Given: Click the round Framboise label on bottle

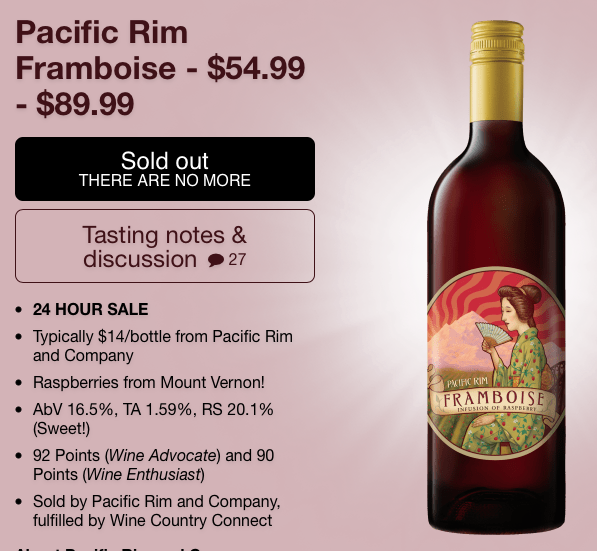Looking at the screenshot, I should (x=496, y=362).
